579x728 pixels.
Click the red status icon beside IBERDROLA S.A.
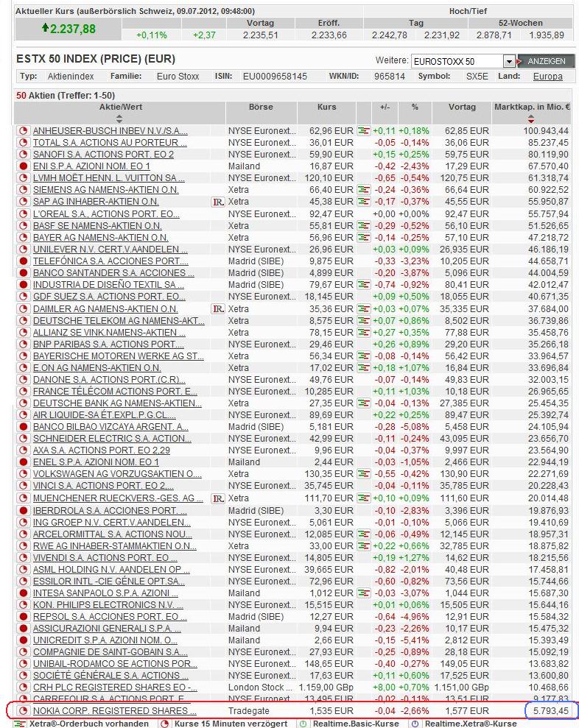(x=24, y=511)
